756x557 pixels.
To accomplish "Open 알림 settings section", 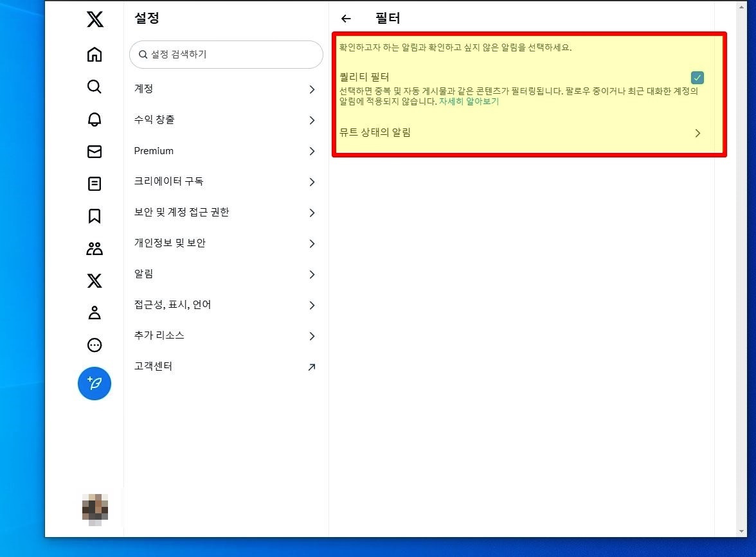I will coord(226,274).
